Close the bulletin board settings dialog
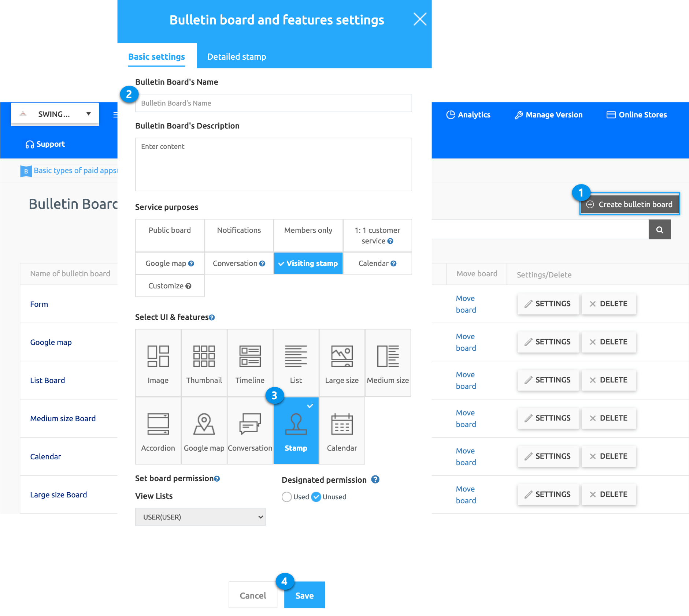Screen dimensions: 689x616 coord(420,19)
